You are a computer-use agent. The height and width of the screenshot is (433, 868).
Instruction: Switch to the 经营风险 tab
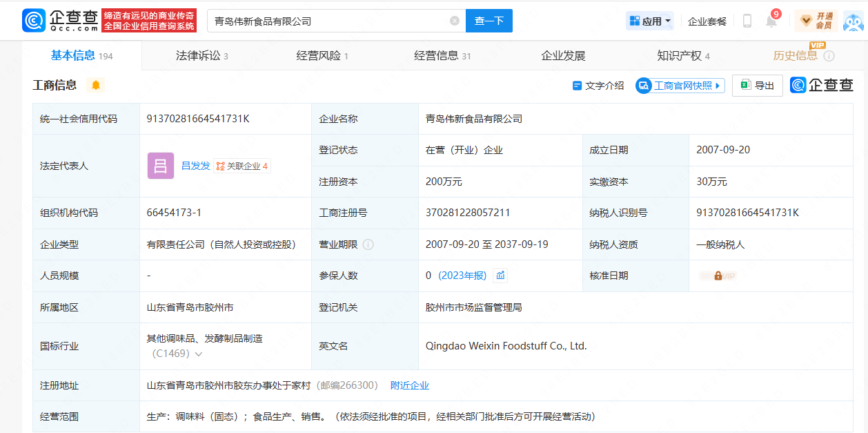(x=322, y=56)
